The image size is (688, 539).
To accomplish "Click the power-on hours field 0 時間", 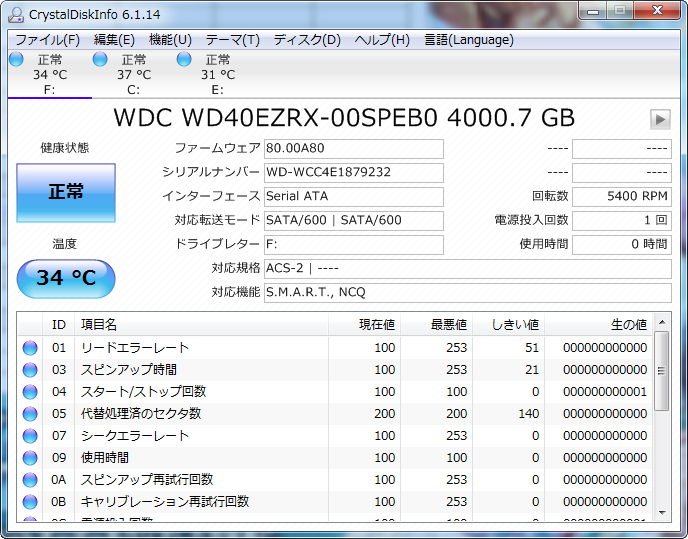I will pyautogui.click(x=622, y=244).
